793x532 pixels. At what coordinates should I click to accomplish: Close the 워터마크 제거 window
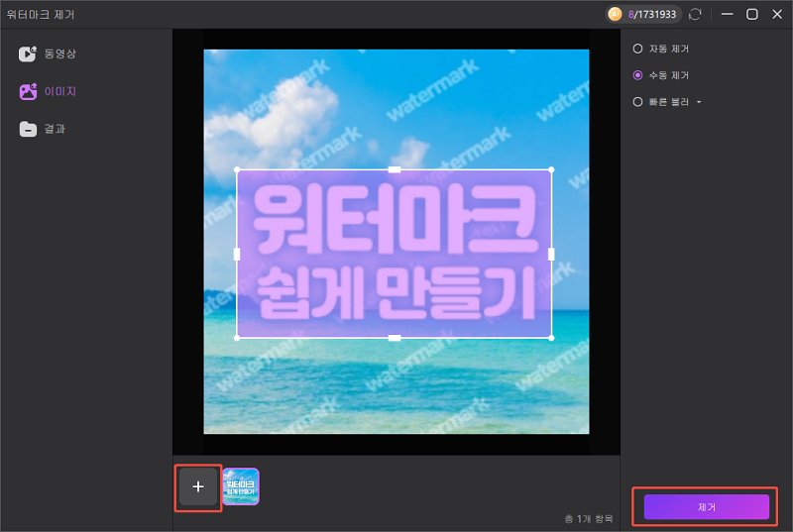(x=776, y=14)
